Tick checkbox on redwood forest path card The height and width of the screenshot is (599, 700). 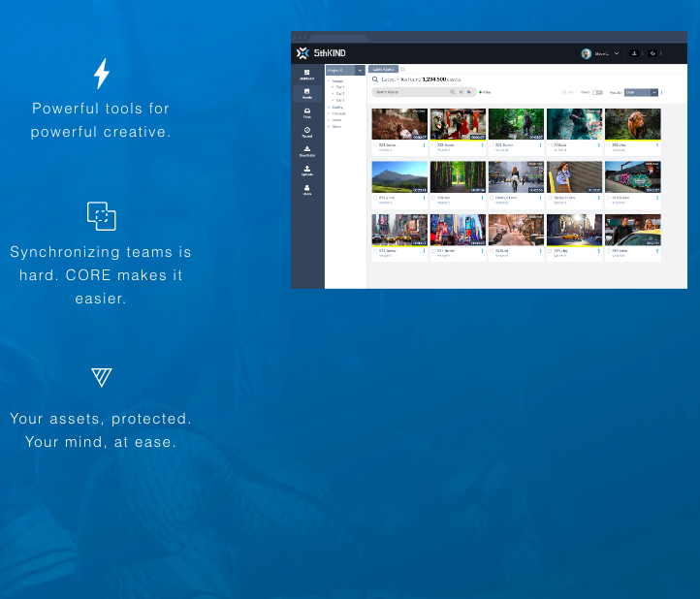(433, 198)
